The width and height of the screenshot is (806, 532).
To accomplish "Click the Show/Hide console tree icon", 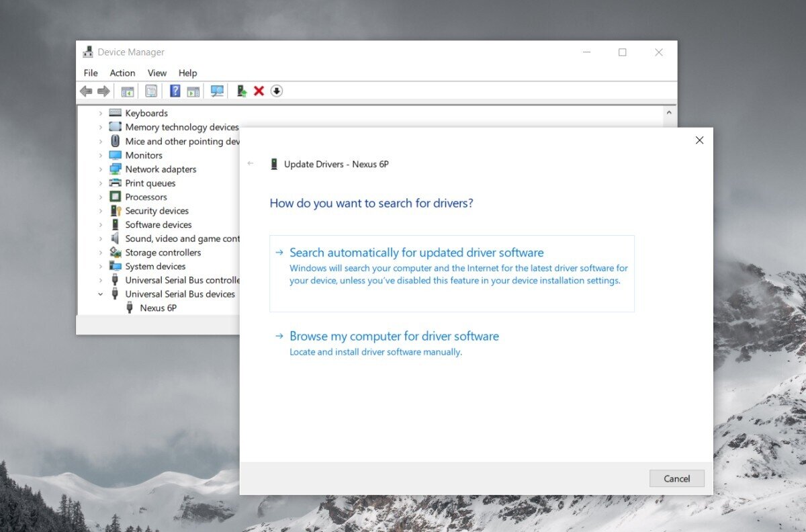I will click(x=127, y=91).
